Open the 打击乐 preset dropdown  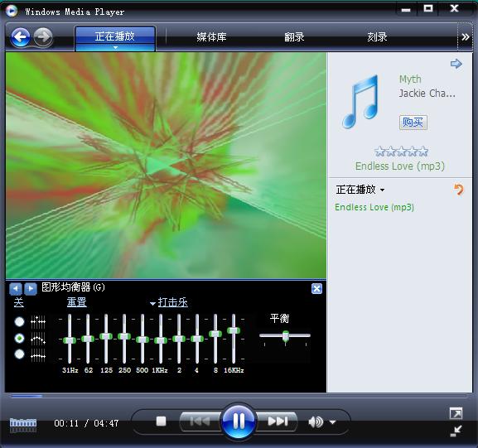pos(170,302)
